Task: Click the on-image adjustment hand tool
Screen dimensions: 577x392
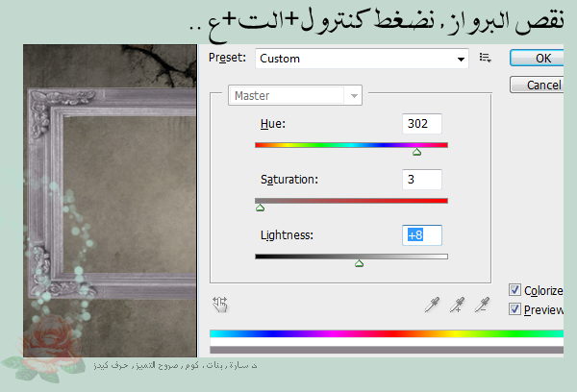Action: point(220,305)
